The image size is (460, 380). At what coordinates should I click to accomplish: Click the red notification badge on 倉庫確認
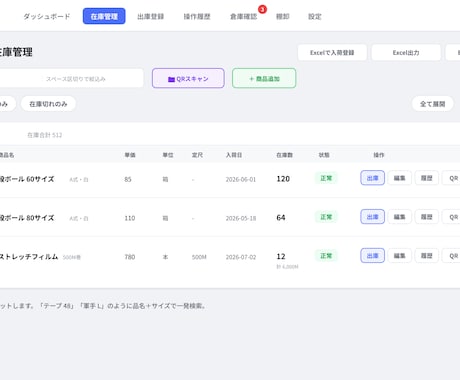click(263, 9)
